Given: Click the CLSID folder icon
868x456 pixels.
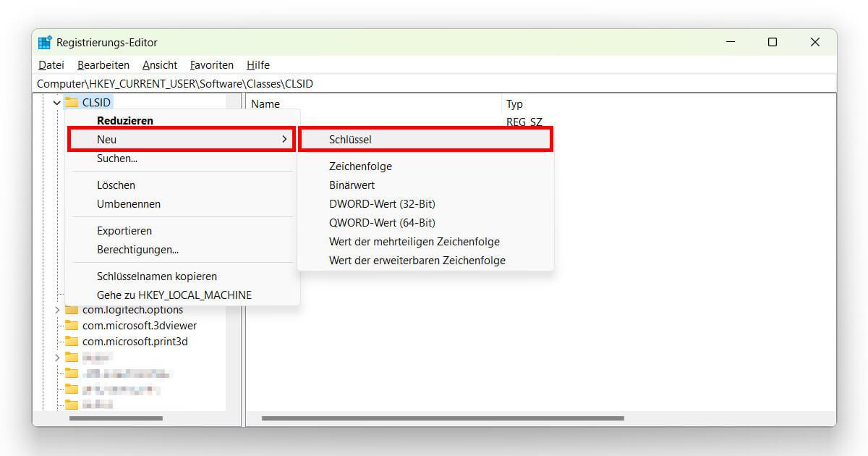Looking at the screenshot, I should tap(72, 102).
